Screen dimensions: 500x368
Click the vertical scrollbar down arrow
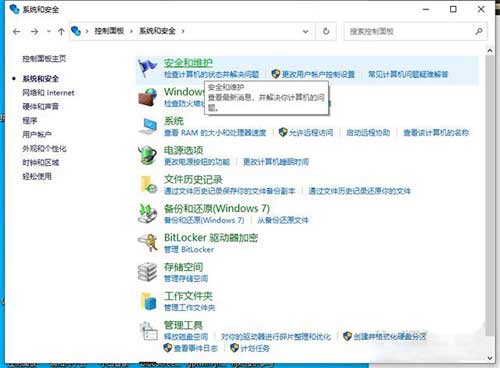(490, 358)
